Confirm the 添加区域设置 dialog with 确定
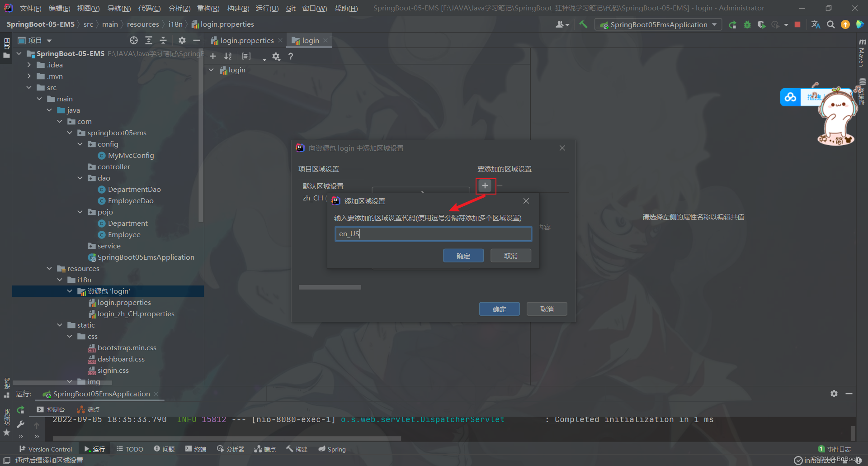 click(x=463, y=256)
